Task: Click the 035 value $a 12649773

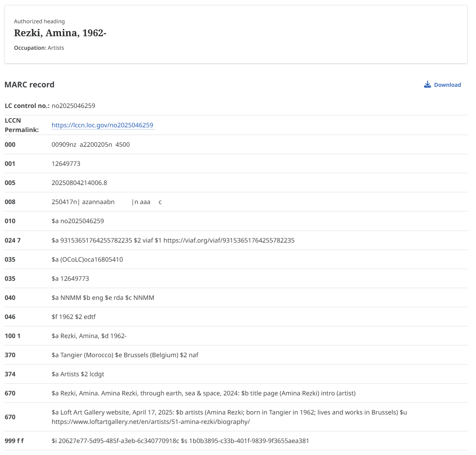Action: point(70,279)
